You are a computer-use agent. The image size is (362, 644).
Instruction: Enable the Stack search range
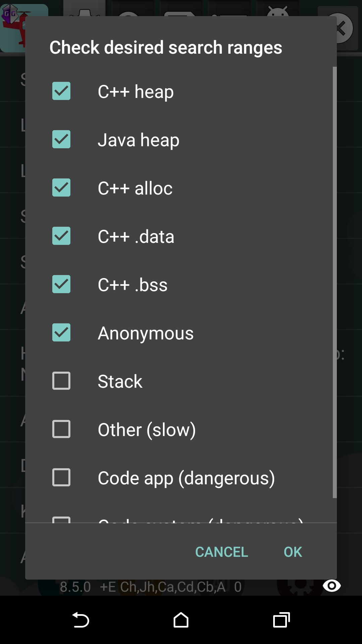pos(61,381)
